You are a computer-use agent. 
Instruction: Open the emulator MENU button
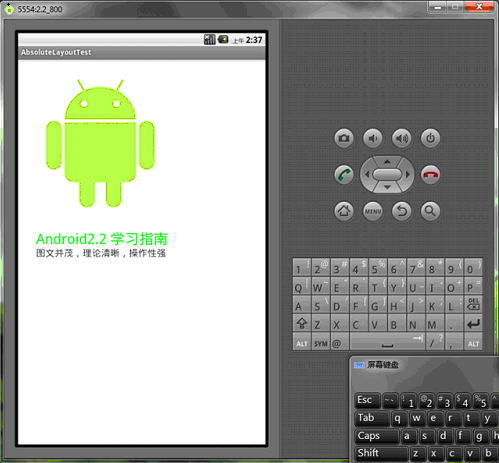pyautogui.click(x=373, y=211)
